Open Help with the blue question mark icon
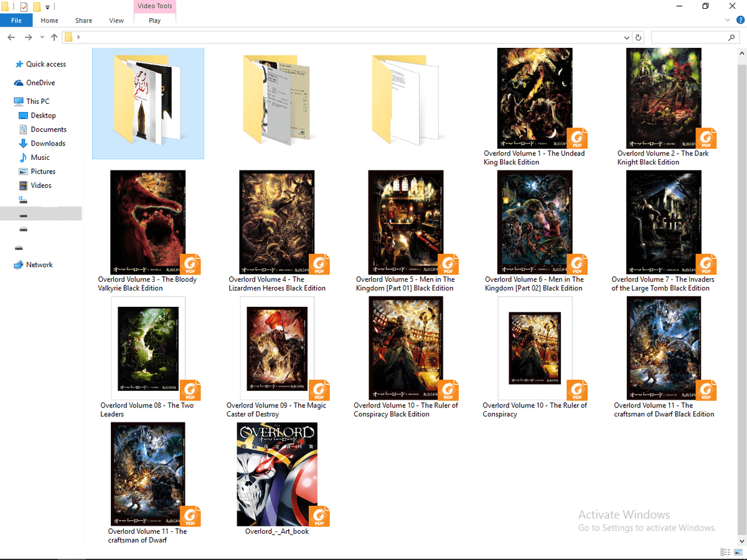This screenshot has width=747, height=560. click(x=739, y=20)
